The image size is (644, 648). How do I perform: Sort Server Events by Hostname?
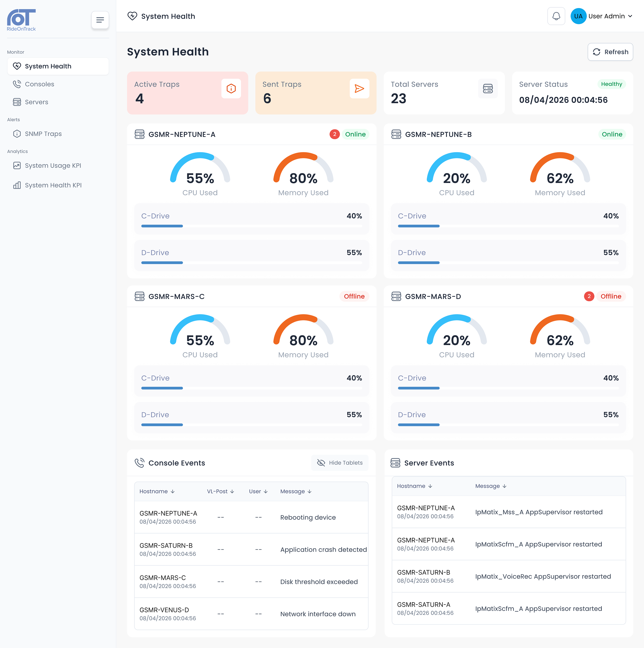coord(415,486)
